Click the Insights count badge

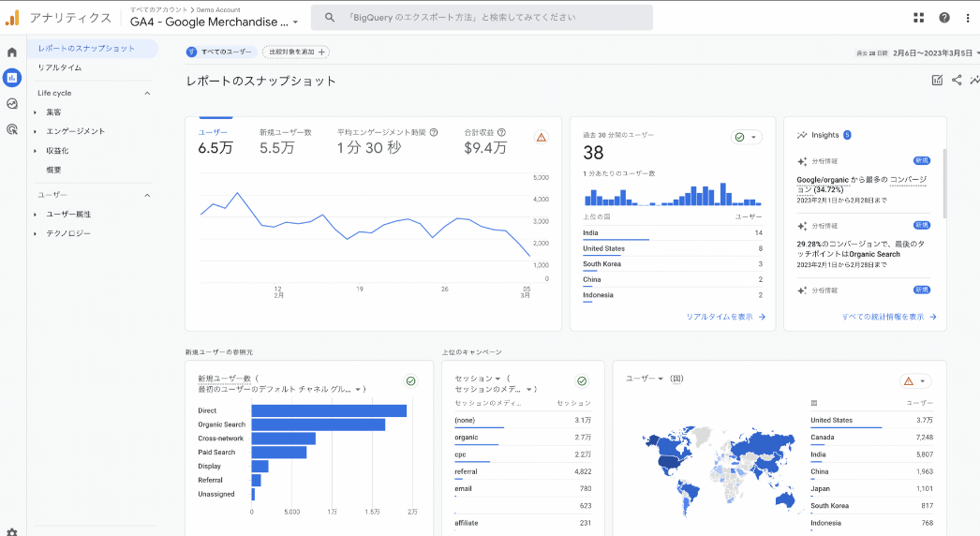pyautogui.click(x=848, y=135)
